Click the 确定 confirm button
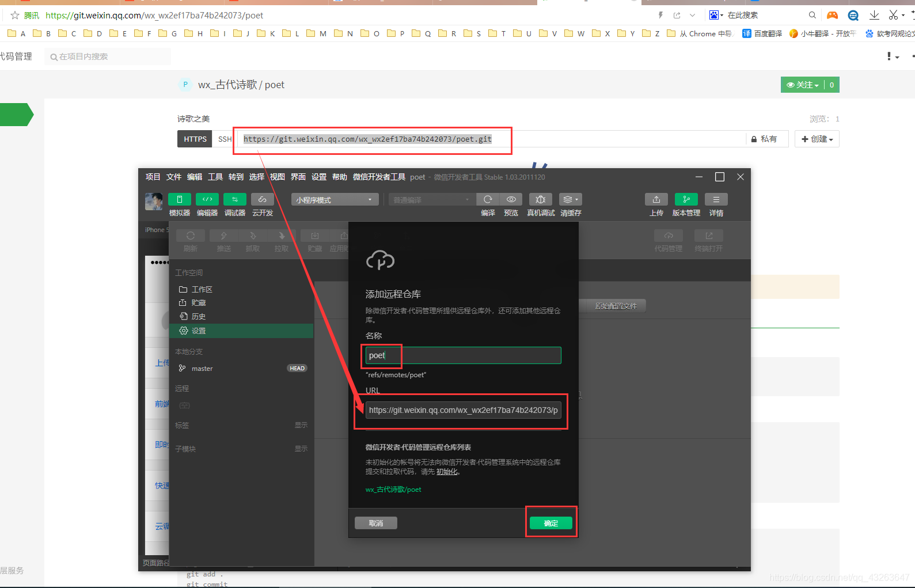Image resolution: width=915 pixels, height=588 pixels. click(x=551, y=523)
